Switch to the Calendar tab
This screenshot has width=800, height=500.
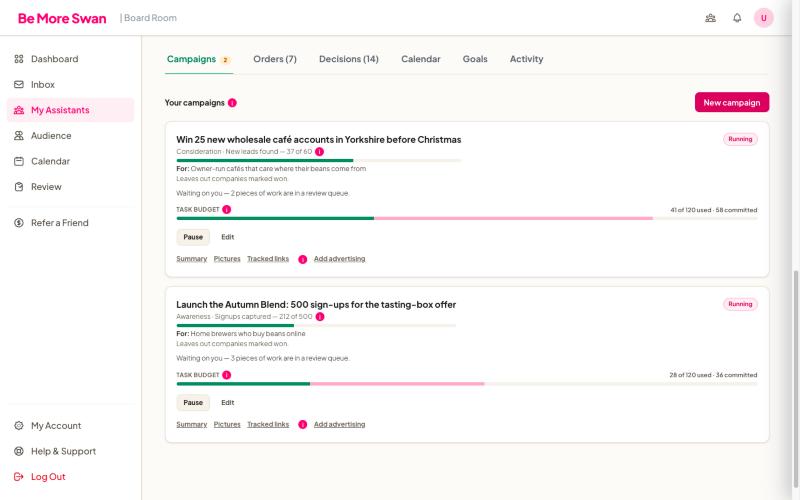420,59
